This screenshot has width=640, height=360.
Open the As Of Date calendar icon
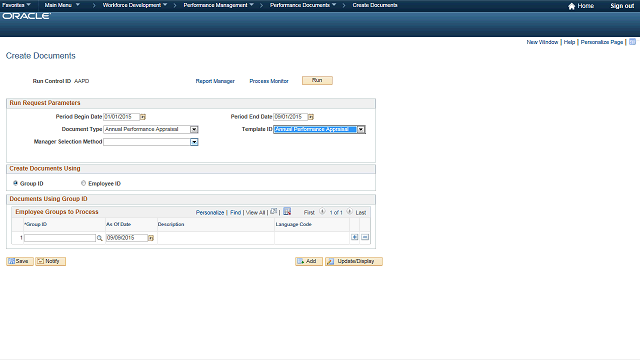click(151, 238)
